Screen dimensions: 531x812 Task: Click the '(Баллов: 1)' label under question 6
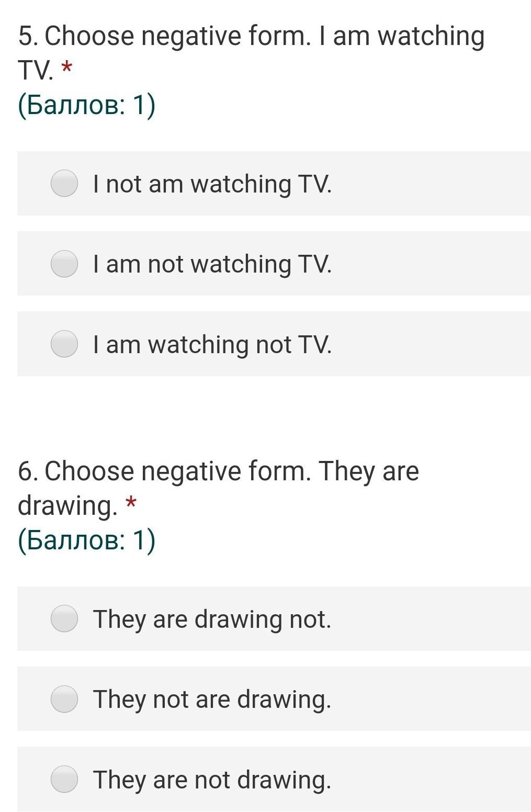point(87,540)
